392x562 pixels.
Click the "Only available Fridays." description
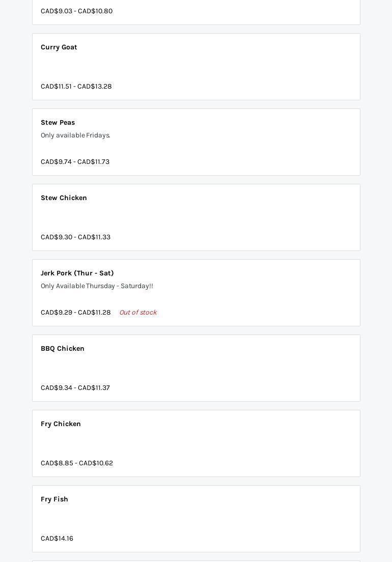(x=75, y=135)
